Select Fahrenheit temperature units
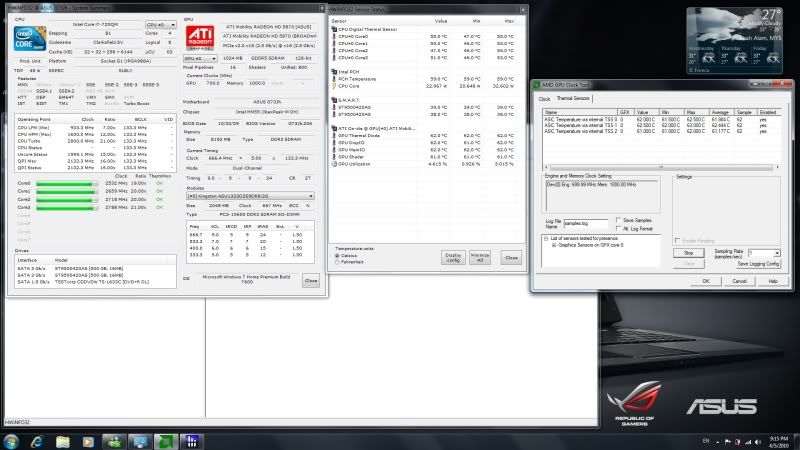 click(335, 262)
